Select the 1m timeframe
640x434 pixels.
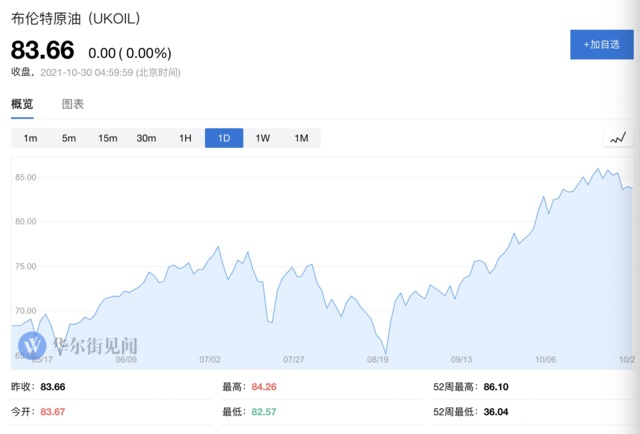[x=30, y=138]
